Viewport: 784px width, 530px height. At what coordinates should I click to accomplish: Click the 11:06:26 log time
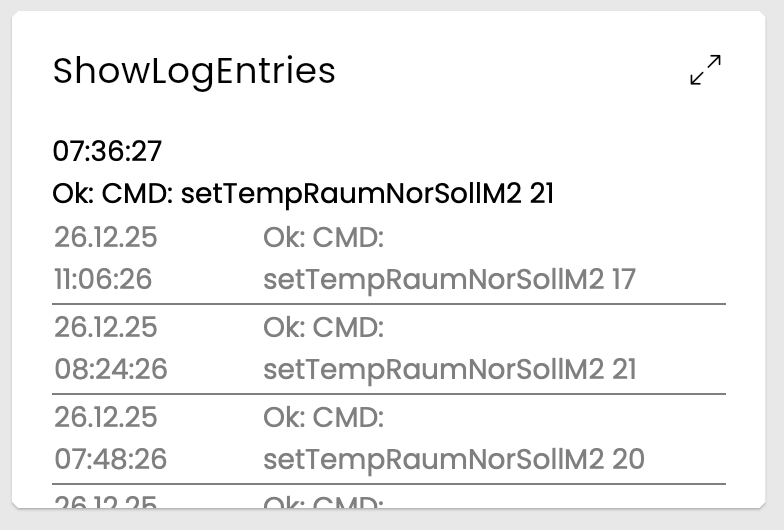pyautogui.click(x=103, y=279)
